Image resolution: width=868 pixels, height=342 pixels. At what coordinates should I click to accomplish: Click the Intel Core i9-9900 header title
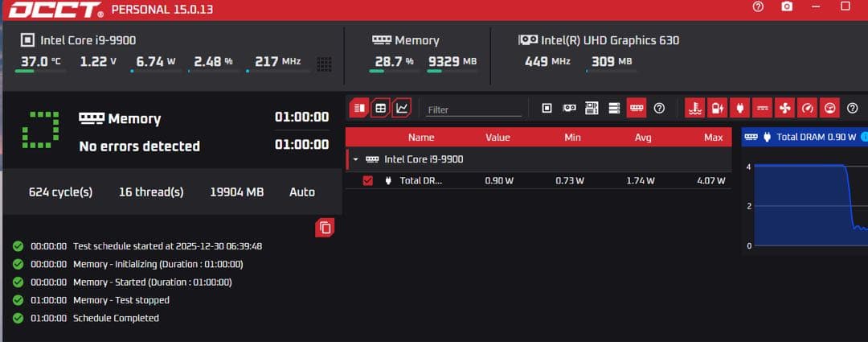click(x=88, y=40)
